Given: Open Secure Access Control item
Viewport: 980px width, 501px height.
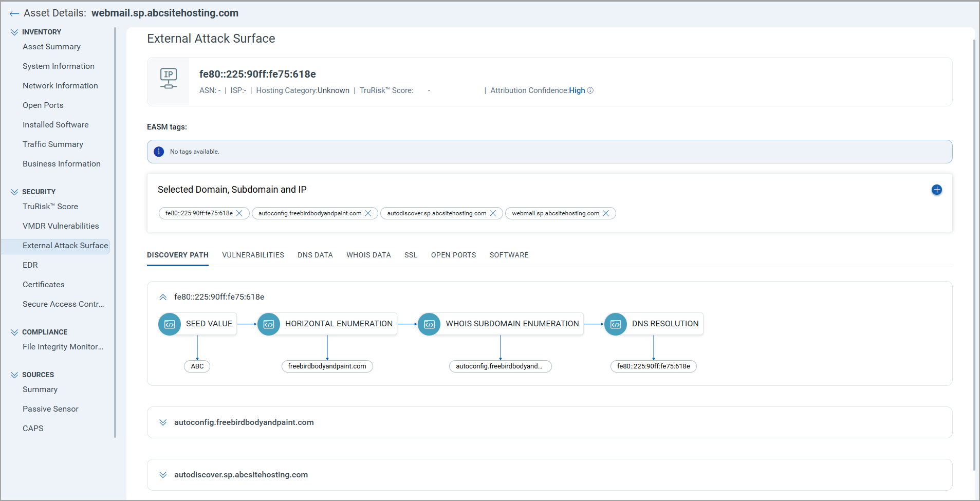Looking at the screenshot, I should click(x=63, y=304).
